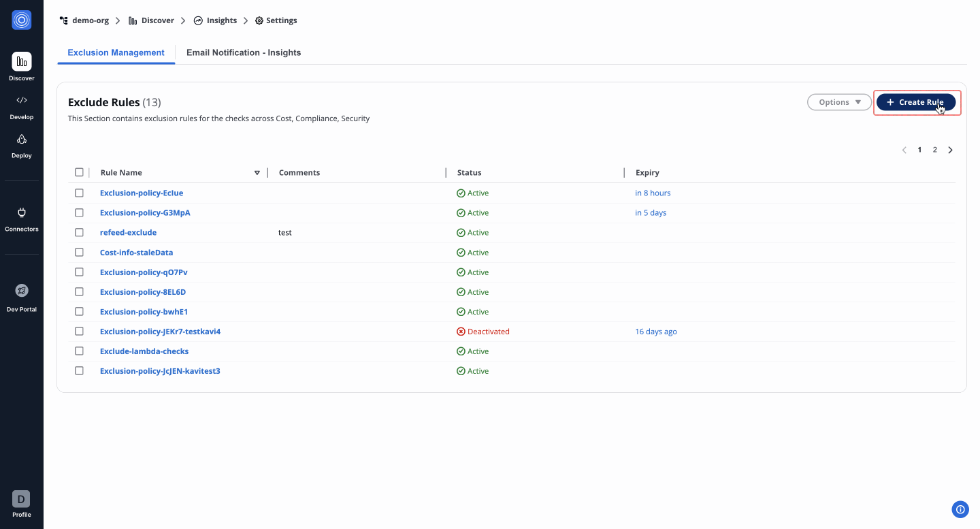Open the Dev Portal icon

point(22,291)
